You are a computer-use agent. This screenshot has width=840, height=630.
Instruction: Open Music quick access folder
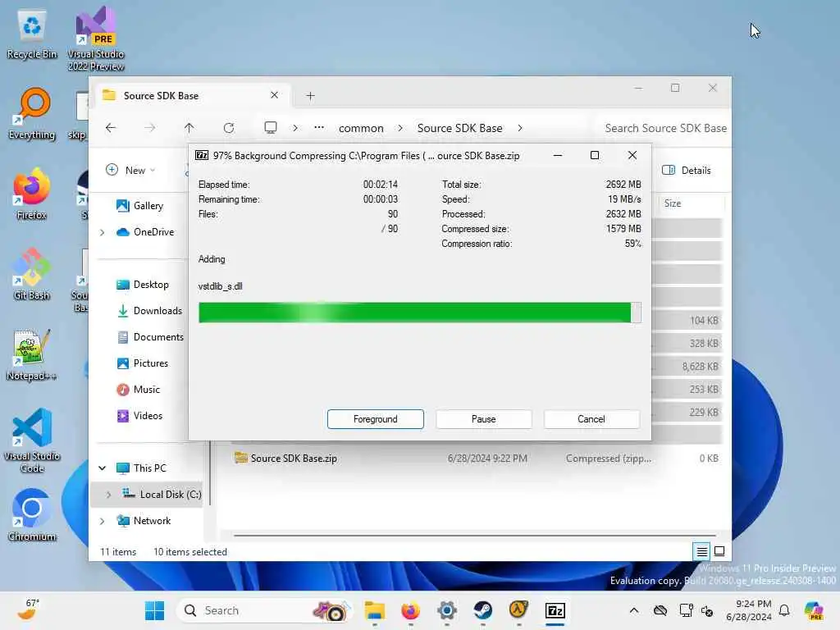click(138, 390)
